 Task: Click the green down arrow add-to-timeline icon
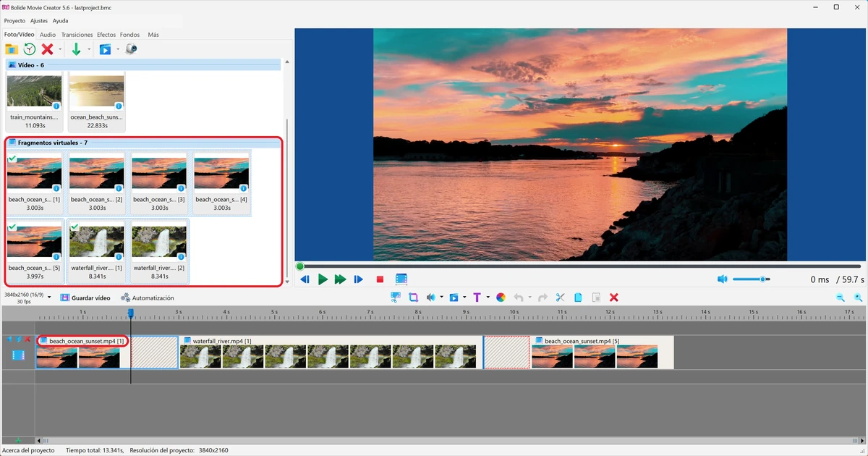(x=76, y=49)
